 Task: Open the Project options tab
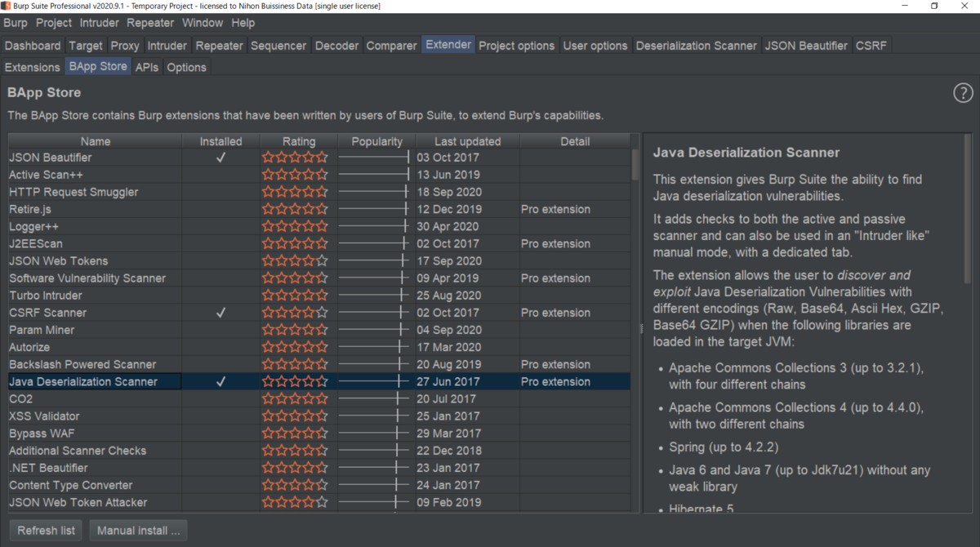click(517, 46)
